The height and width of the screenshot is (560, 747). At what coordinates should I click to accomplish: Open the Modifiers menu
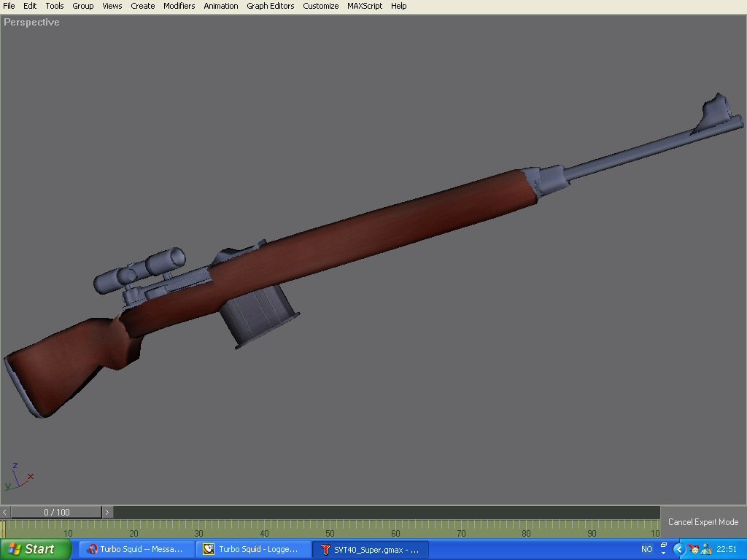(x=179, y=6)
